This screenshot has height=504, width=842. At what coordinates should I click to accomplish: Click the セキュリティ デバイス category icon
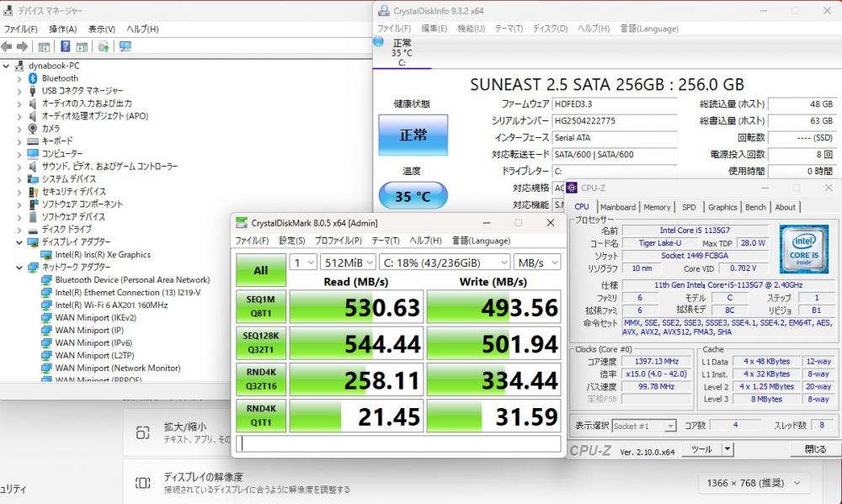pyautogui.click(x=33, y=192)
